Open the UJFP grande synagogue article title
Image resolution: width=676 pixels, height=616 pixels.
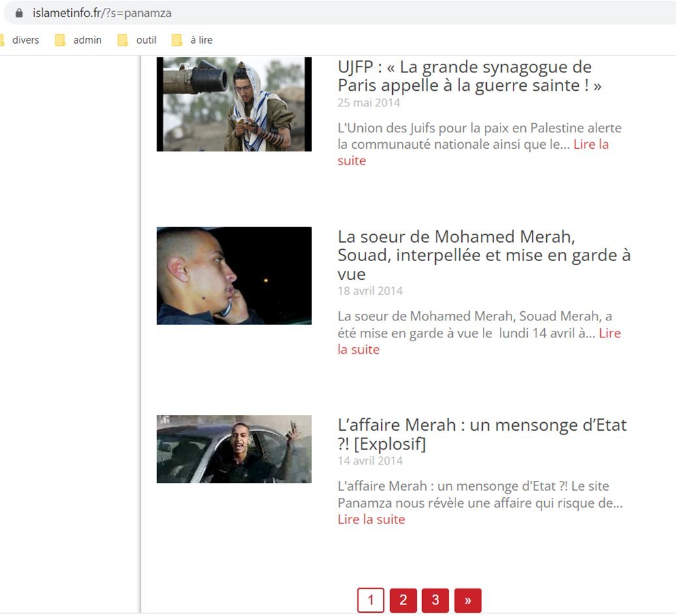click(469, 76)
